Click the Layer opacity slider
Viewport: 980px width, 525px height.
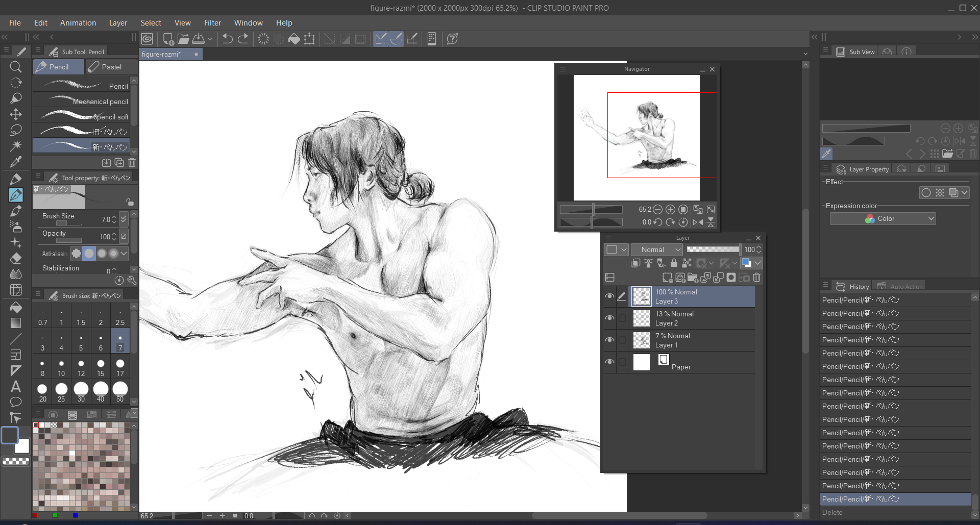click(713, 249)
